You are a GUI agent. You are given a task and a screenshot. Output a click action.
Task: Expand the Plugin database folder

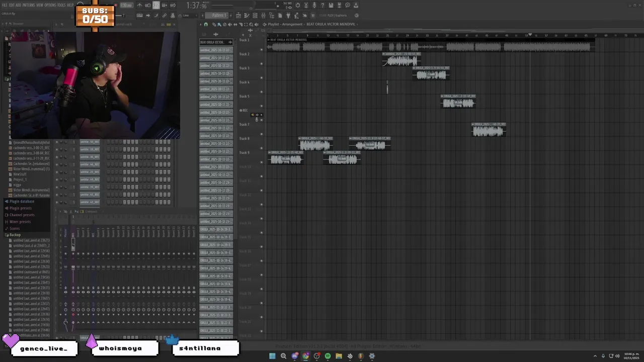22,201
